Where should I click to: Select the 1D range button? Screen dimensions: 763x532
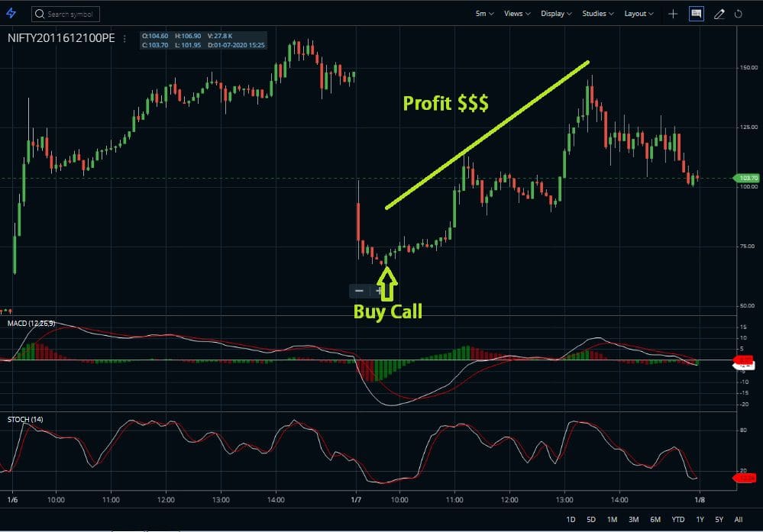[571, 519]
